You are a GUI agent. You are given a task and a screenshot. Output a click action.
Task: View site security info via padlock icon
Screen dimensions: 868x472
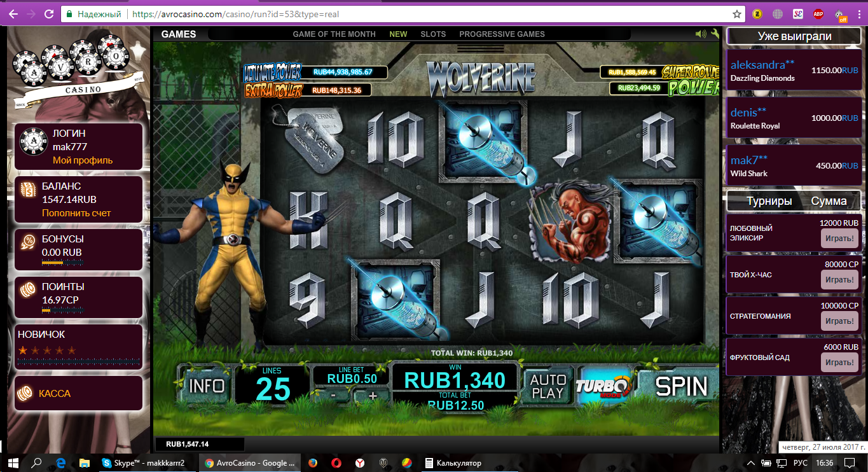tap(70, 13)
